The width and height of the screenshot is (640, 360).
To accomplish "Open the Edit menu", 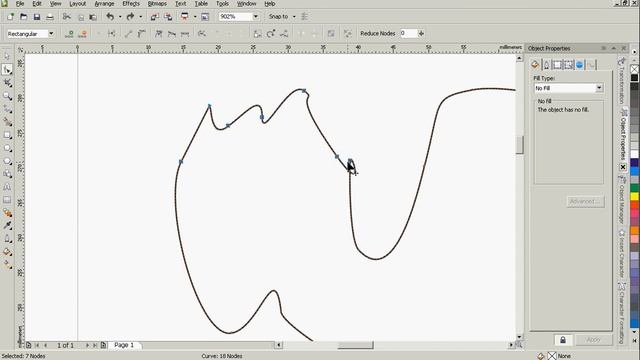I will tap(37, 4).
